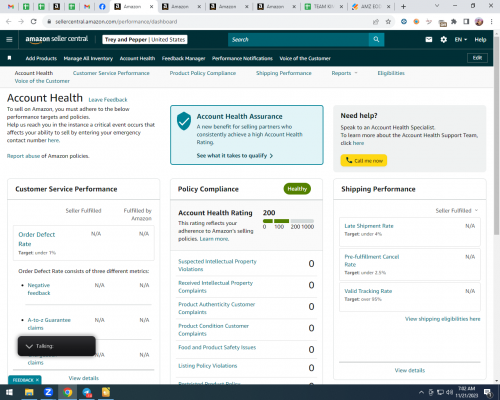500x400 pixels.
Task: Click the phone icon on Call me now
Action: pyautogui.click(x=349, y=160)
